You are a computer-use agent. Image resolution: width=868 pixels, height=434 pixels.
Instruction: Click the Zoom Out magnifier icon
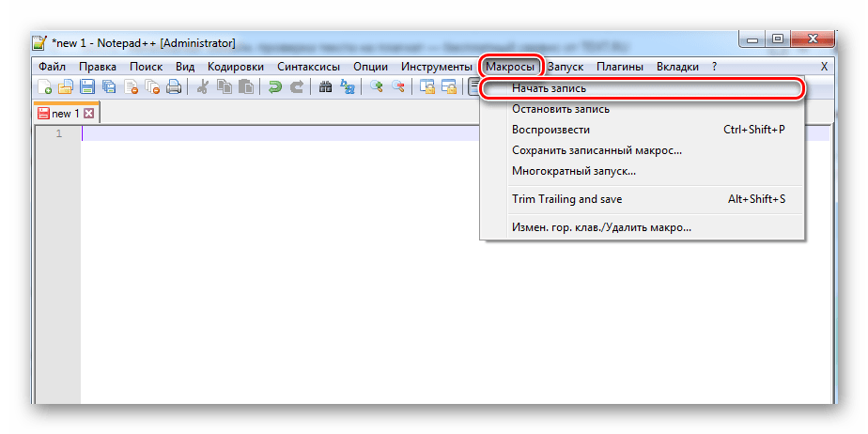coord(398,87)
